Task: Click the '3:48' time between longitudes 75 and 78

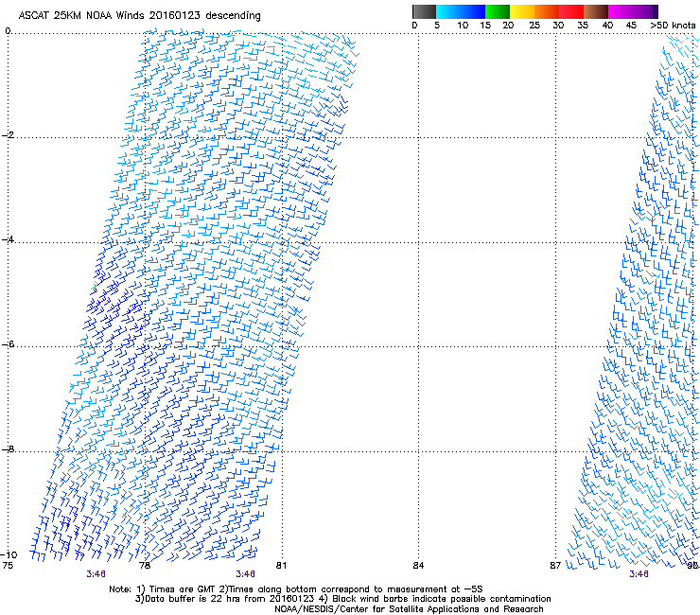Action: (96, 574)
